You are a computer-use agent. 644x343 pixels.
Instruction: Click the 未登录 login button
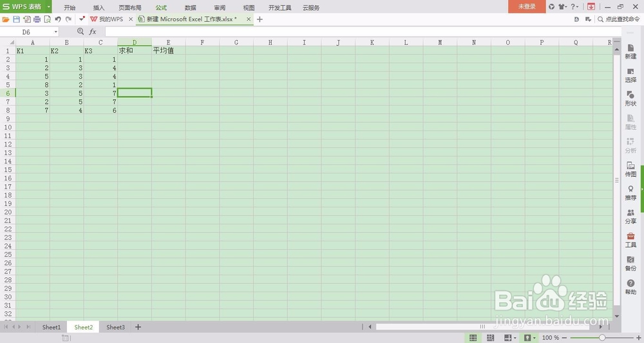pyautogui.click(x=527, y=6)
